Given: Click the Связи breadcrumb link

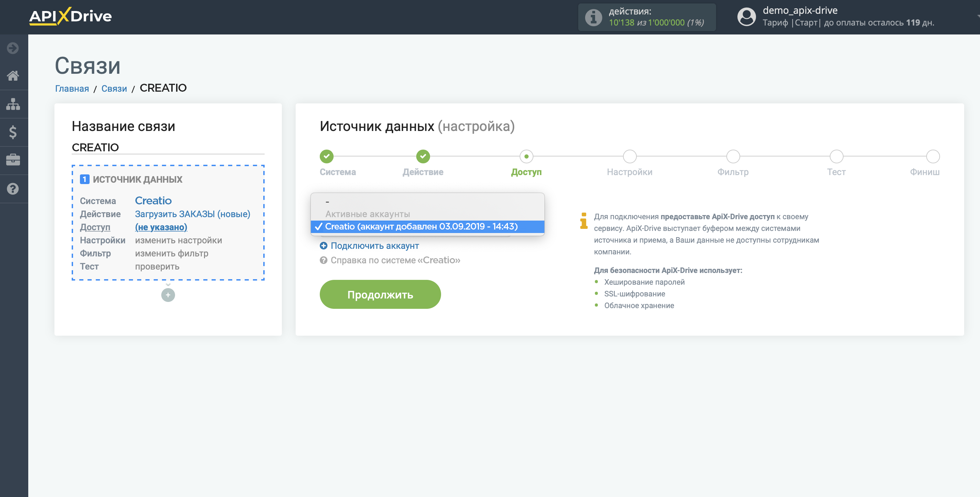Looking at the screenshot, I should 114,89.
